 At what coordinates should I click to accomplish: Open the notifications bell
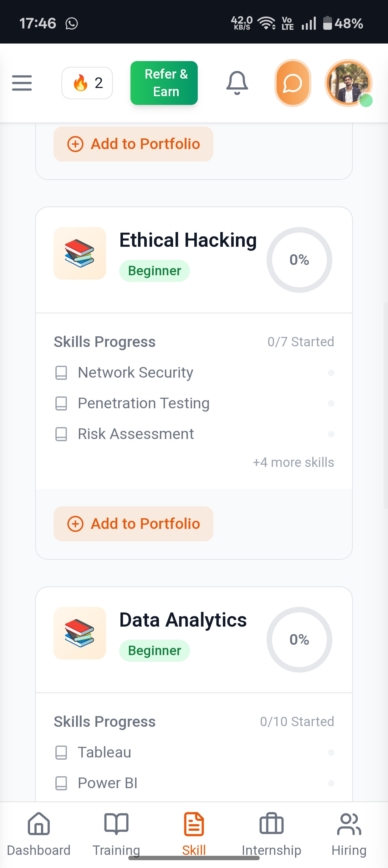(x=237, y=83)
